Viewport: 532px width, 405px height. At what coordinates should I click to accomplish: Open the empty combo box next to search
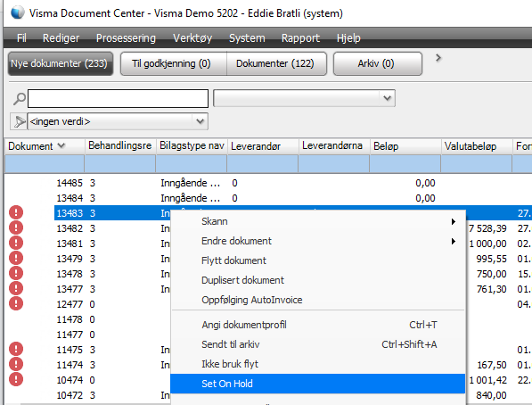[x=304, y=98]
